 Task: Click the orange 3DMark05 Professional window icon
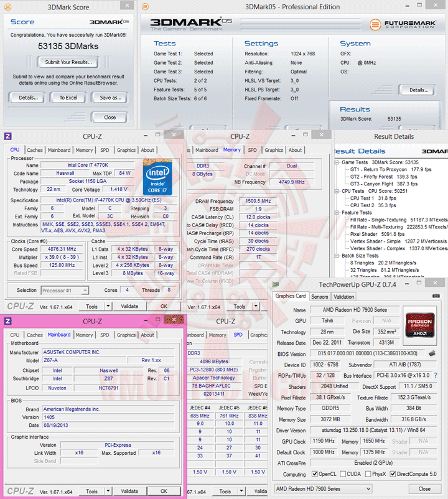click(145, 6)
